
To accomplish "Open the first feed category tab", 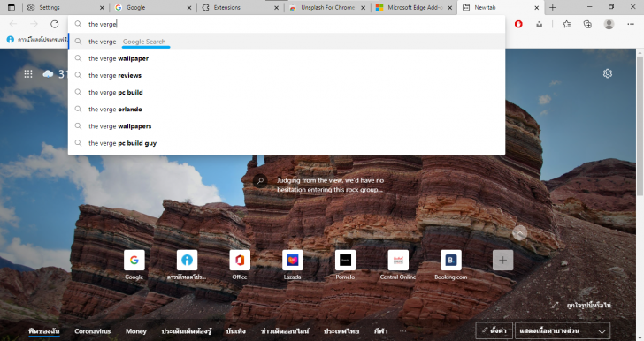I will click(44, 331).
